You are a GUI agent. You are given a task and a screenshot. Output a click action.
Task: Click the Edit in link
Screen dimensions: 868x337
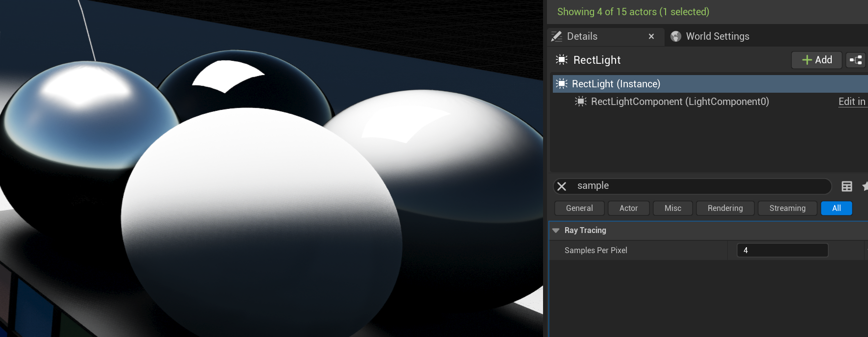click(x=852, y=102)
